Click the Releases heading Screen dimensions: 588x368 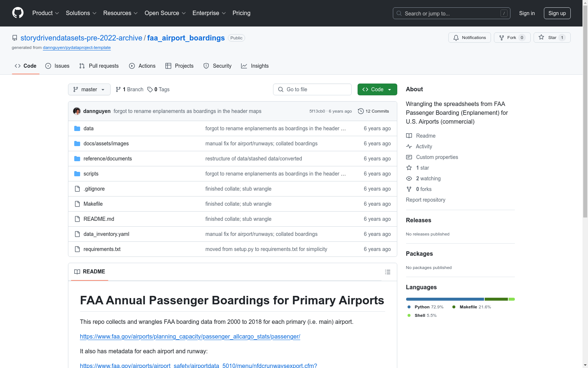(x=418, y=220)
